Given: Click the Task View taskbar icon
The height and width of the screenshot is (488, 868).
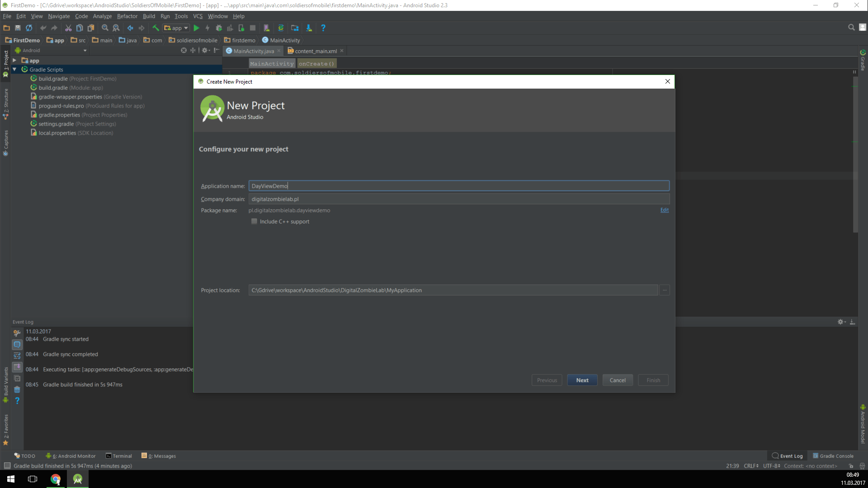Looking at the screenshot, I should (33, 479).
